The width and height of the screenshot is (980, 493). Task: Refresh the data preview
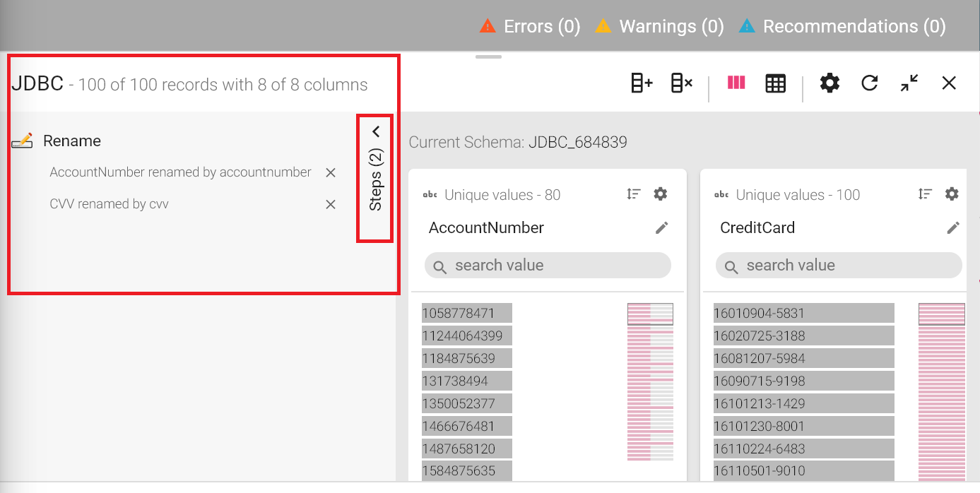click(x=869, y=83)
